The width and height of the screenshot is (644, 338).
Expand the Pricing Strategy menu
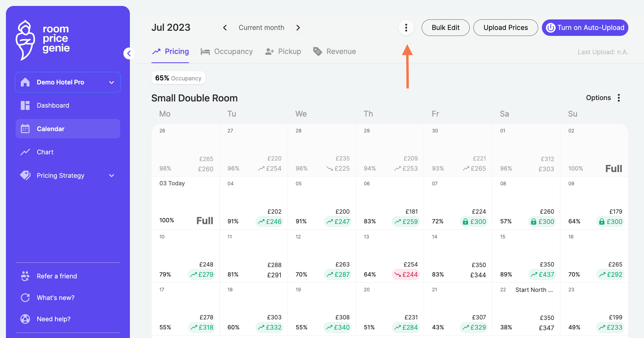[x=68, y=176]
